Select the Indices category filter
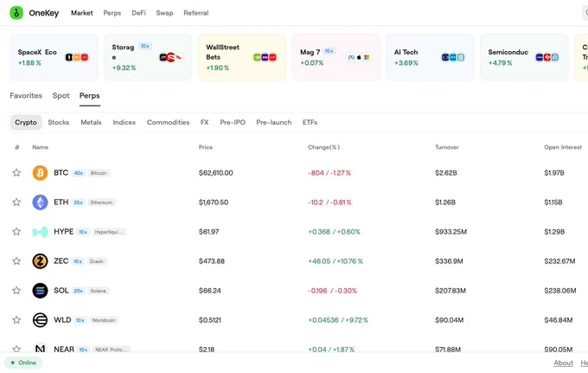 point(125,122)
